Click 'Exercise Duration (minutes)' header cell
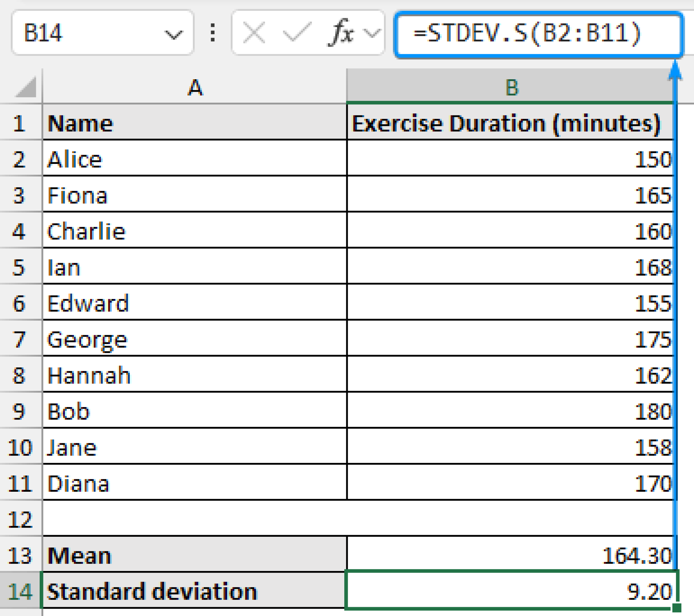Image resolution: width=694 pixels, height=616 pixels. click(x=510, y=122)
